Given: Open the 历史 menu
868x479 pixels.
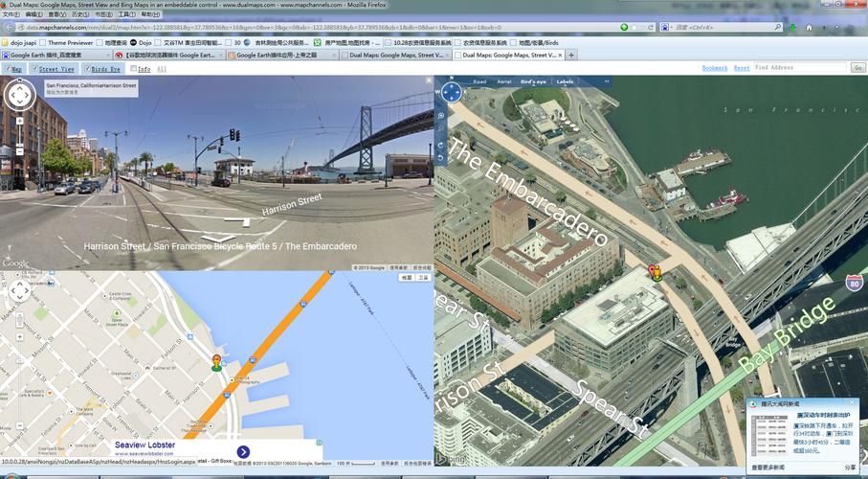Looking at the screenshot, I should click(80, 14).
